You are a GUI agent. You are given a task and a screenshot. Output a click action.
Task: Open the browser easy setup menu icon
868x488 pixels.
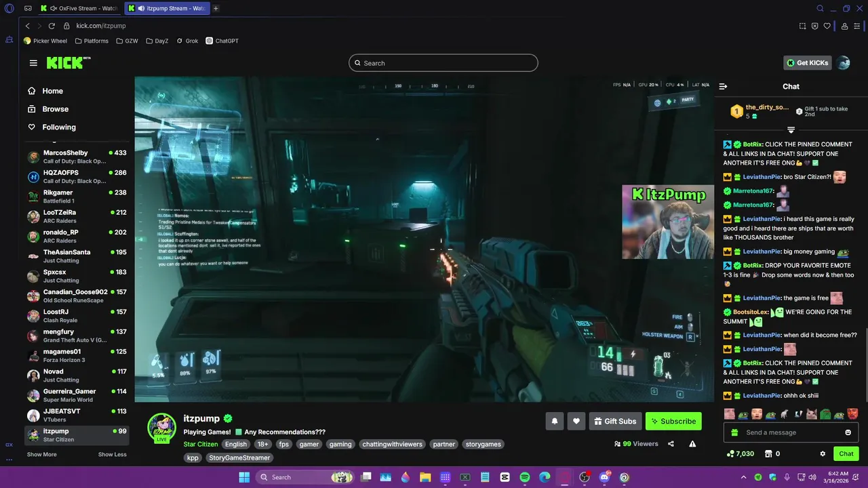(858, 26)
